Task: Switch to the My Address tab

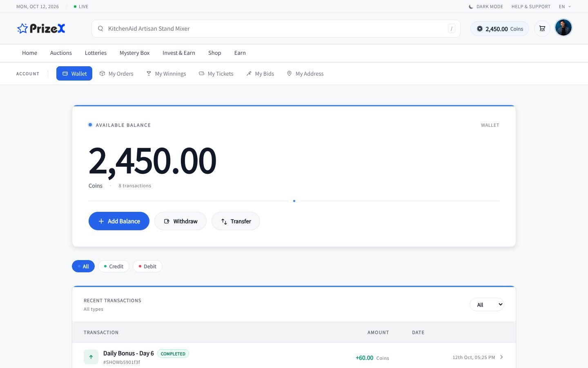Action: pos(305,74)
